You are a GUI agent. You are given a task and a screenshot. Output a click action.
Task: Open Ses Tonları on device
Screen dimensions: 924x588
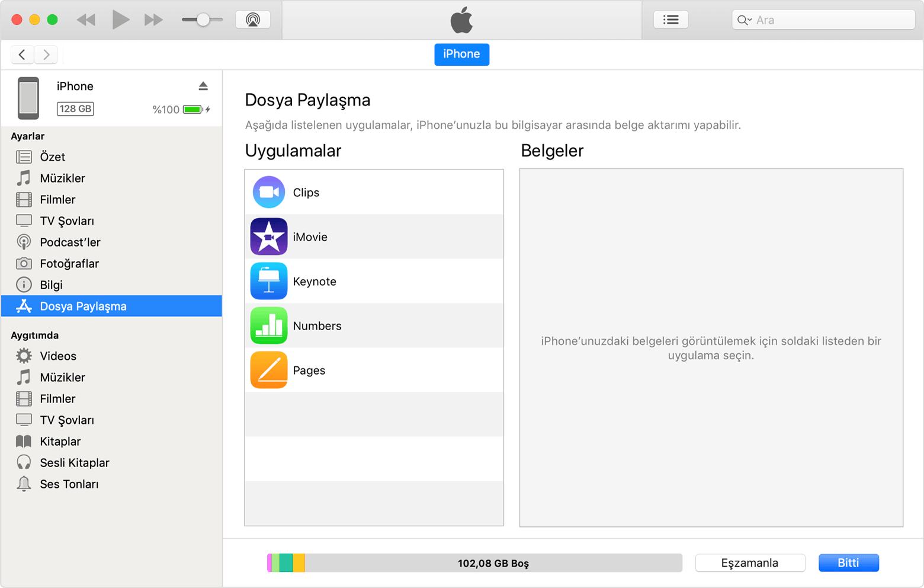pos(111,484)
